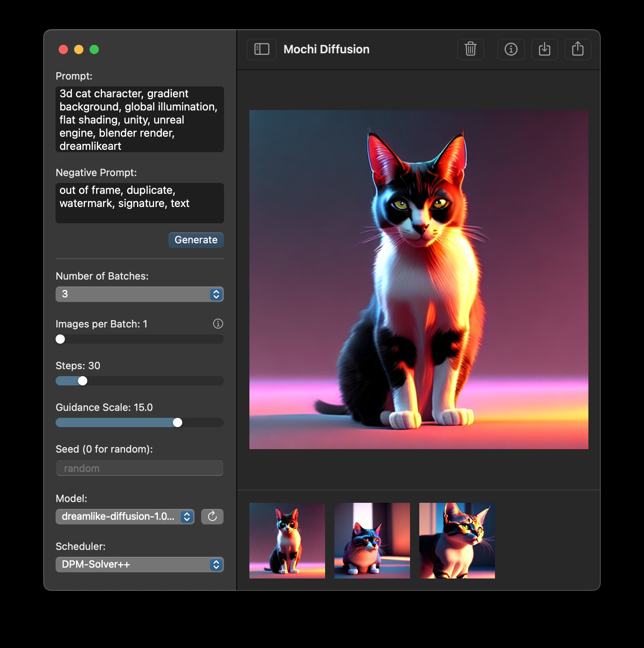Click the 'Images per Batch: 1' label
This screenshot has width=644, height=648.
[x=102, y=324]
